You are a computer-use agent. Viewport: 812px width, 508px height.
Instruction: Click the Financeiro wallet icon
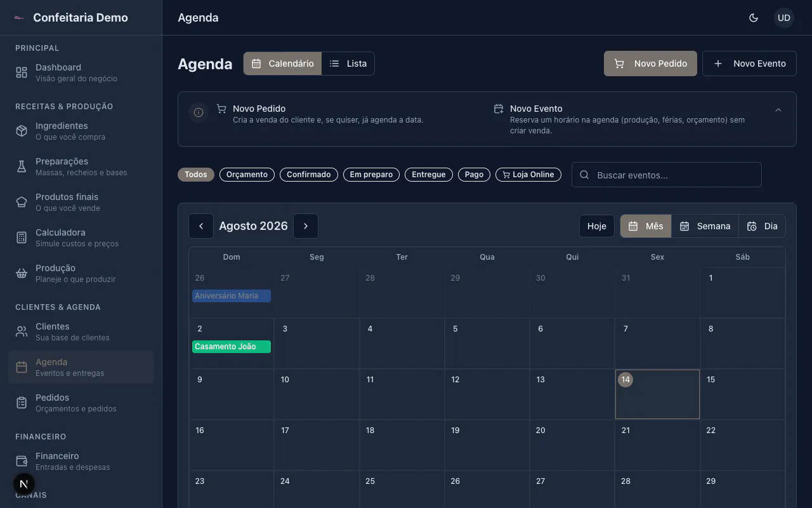tap(22, 461)
